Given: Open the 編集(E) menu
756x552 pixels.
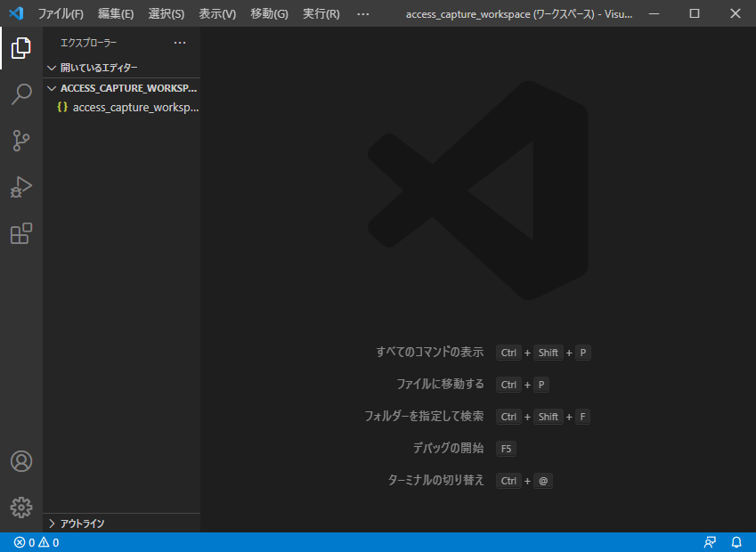Looking at the screenshot, I should (x=116, y=14).
